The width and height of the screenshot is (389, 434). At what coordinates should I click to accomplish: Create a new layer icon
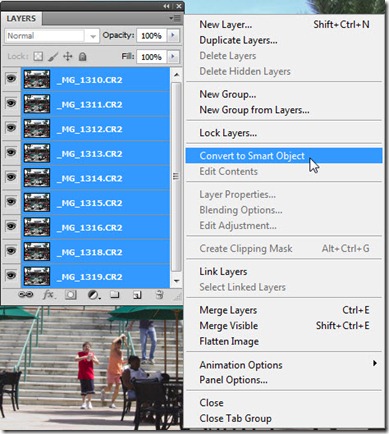pyautogui.click(x=137, y=295)
